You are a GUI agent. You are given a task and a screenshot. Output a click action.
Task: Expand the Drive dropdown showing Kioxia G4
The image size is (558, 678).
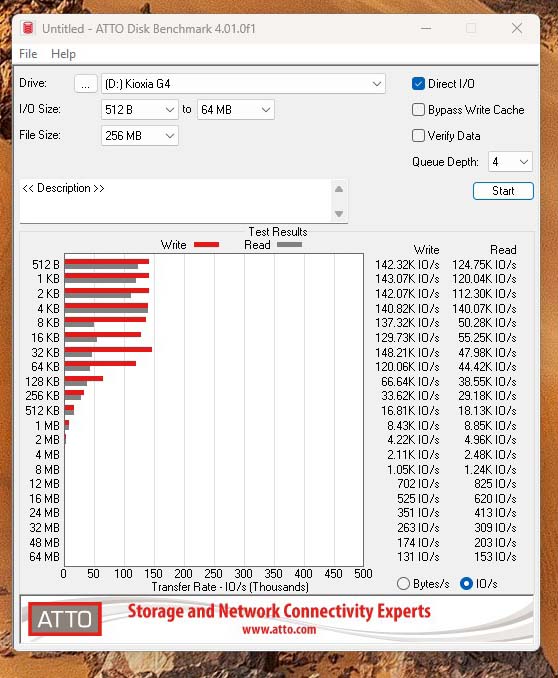click(x=243, y=84)
